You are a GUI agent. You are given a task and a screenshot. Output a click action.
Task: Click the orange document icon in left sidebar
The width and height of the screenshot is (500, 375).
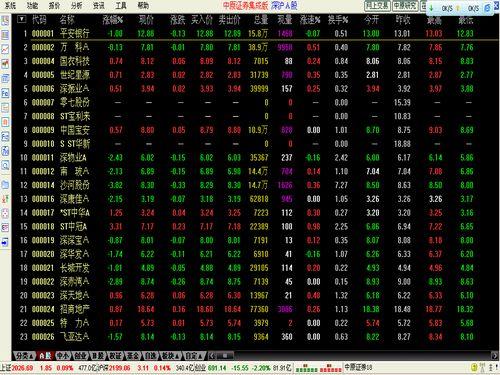point(5,122)
